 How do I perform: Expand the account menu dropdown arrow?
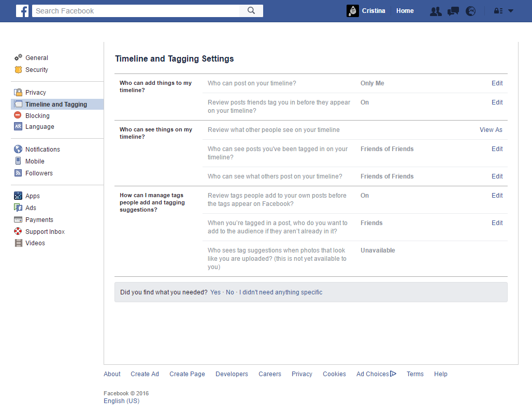click(511, 11)
